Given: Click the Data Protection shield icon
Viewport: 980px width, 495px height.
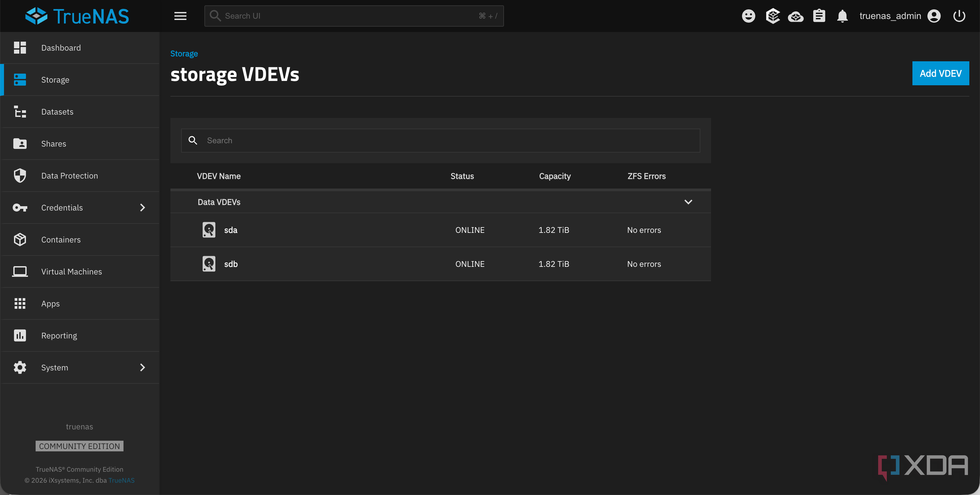Looking at the screenshot, I should click(20, 176).
